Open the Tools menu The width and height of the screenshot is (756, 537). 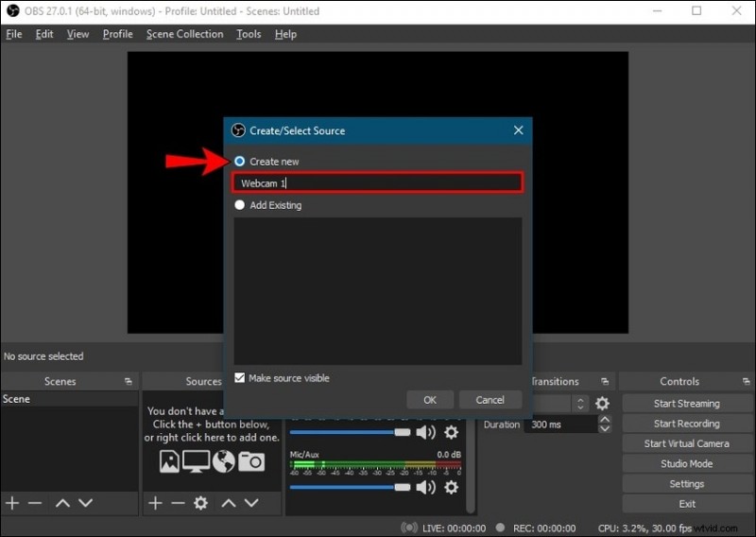pos(249,34)
